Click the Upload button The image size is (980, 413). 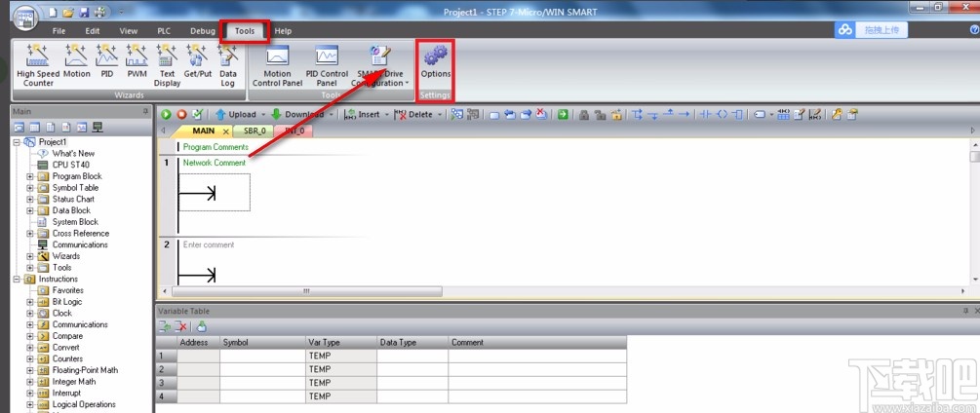tap(236, 115)
